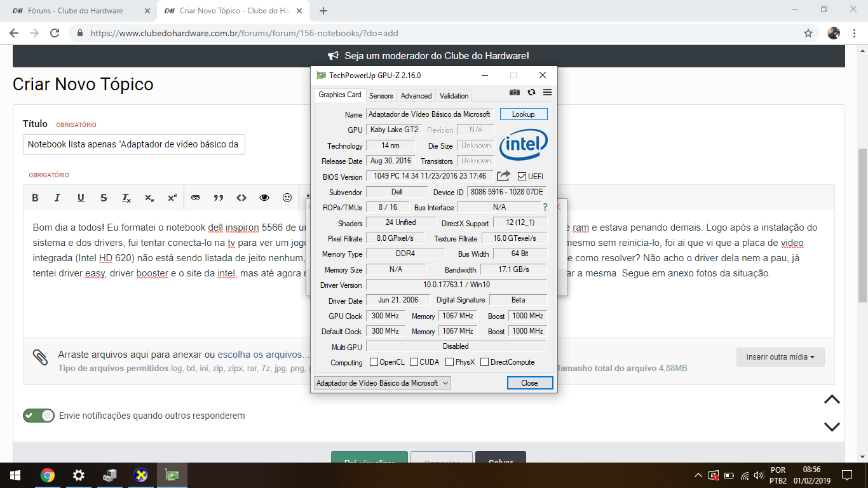Toggle bold formatting in editor
The image size is (868, 488).
36,198
